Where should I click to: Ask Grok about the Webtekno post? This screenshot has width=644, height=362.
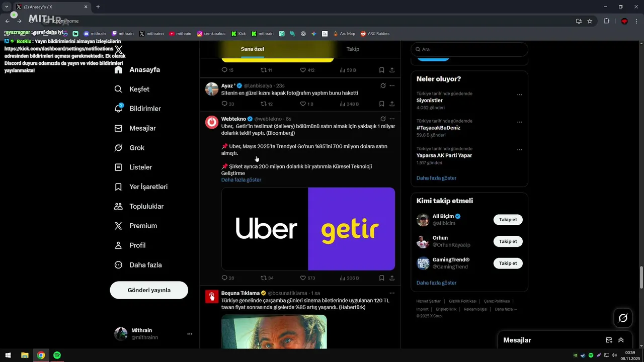click(383, 119)
